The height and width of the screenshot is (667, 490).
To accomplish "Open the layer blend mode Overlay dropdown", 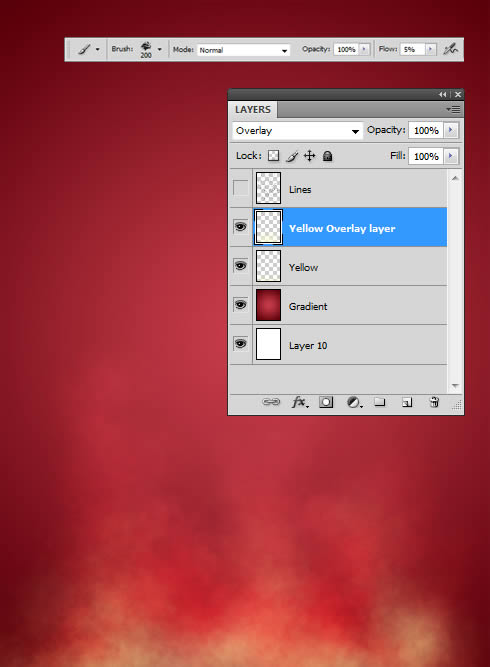I will pyautogui.click(x=297, y=131).
